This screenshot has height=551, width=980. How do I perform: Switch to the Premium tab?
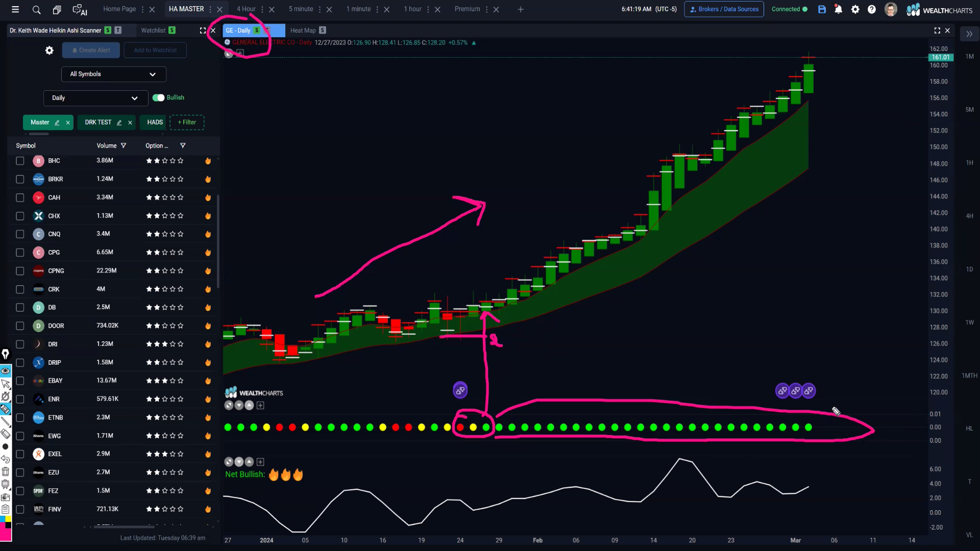point(468,9)
